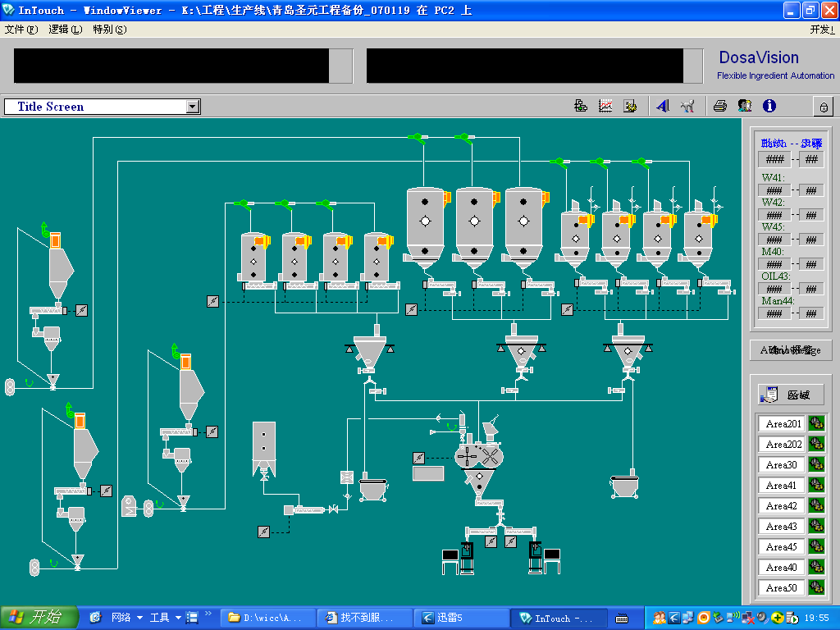
Task: Toggle square switch beside top-left hopper screw feeder
Action: (81, 310)
